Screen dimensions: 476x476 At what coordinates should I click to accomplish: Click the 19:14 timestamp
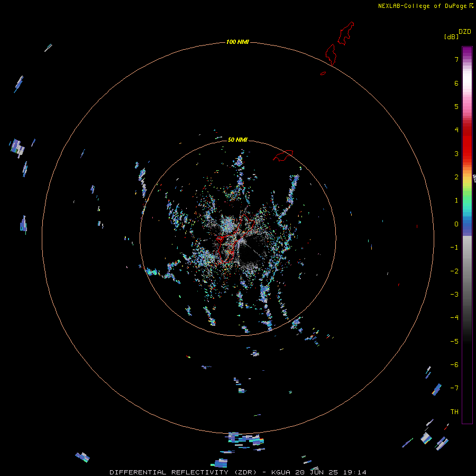tap(354, 472)
